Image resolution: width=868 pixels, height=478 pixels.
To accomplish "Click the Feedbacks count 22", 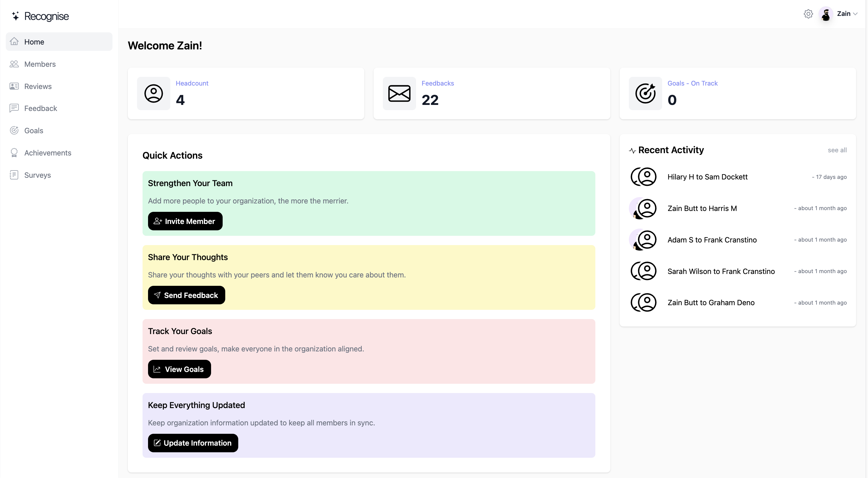I will click(430, 100).
